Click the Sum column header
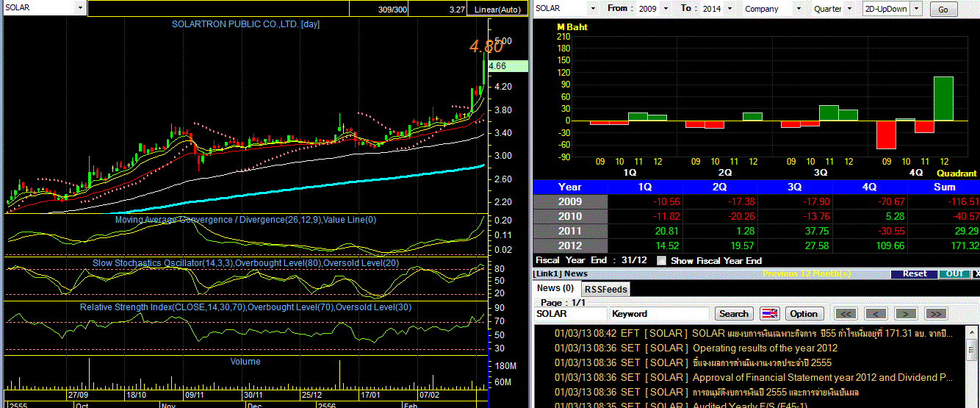The height and width of the screenshot is (408, 980). (944, 187)
